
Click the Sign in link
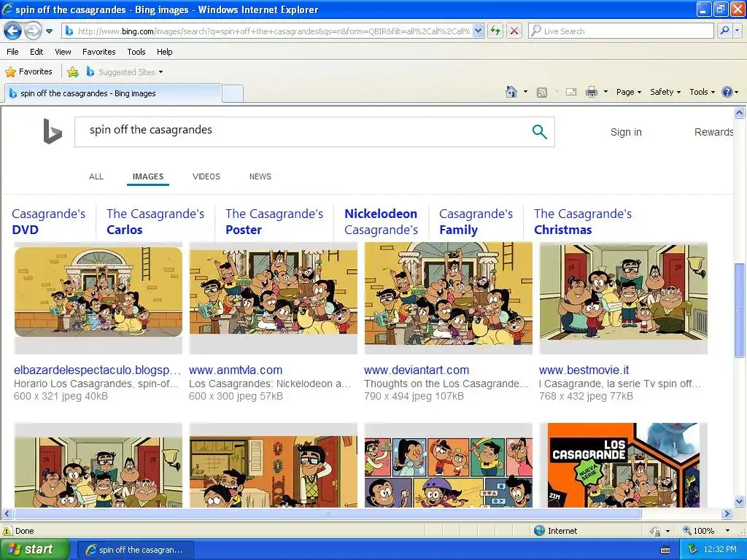[x=626, y=132]
